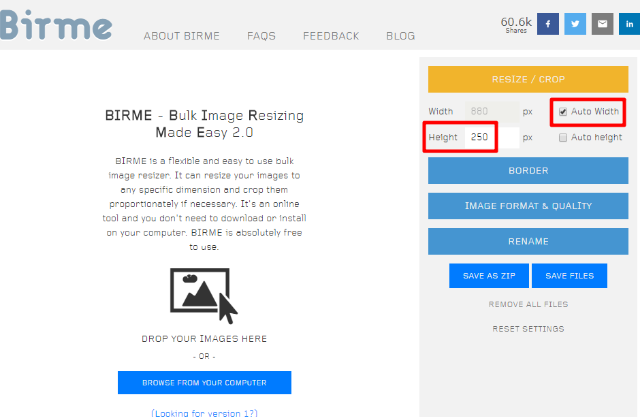Open the About Birme page
640x417 pixels.
[x=182, y=36]
